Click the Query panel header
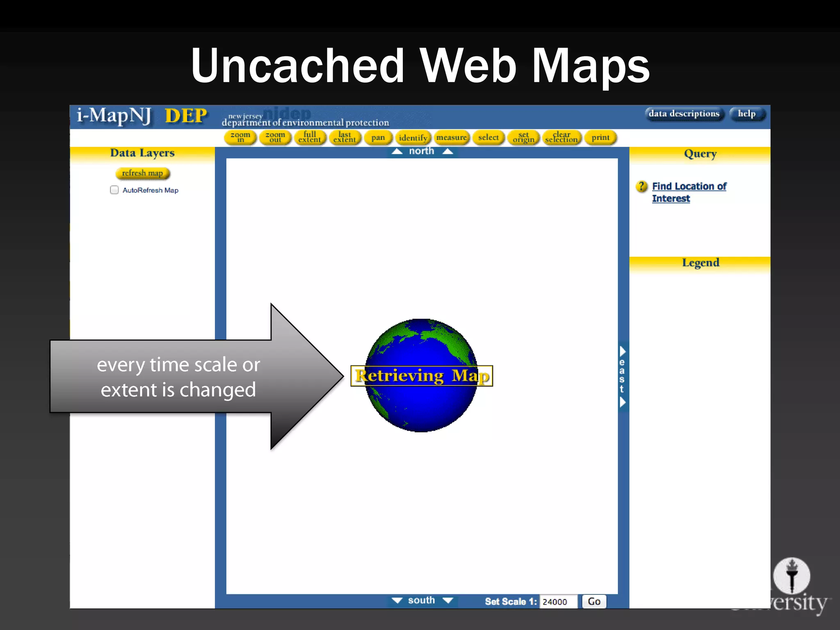Viewport: 840px width, 630px height. (700, 154)
